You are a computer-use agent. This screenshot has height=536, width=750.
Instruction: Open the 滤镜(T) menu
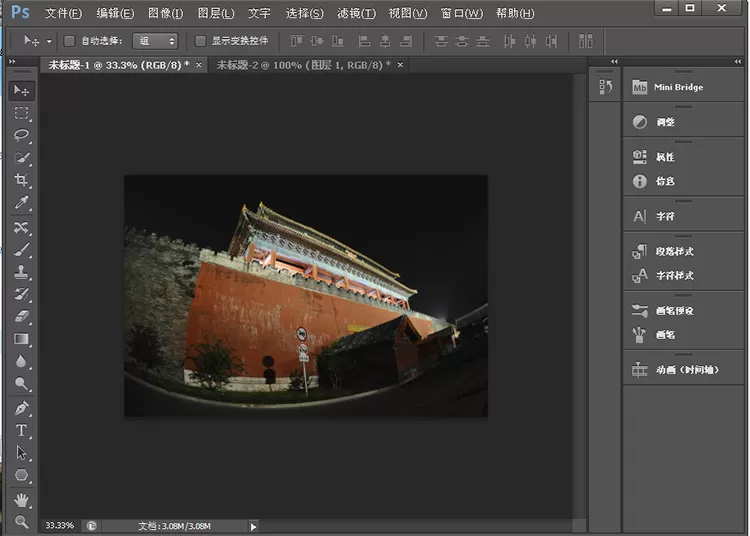click(x=356, y=13)
